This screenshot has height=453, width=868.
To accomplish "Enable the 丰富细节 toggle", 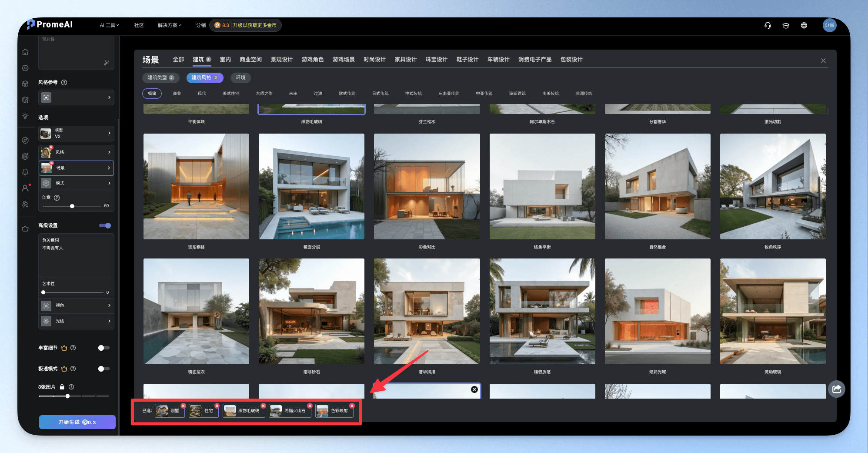I will [x=103, y=348].
